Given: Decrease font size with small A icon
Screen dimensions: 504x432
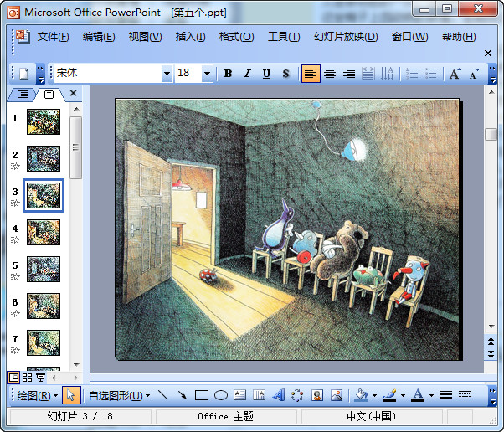Looking at the screenshot, I should [x=474, y=74].
